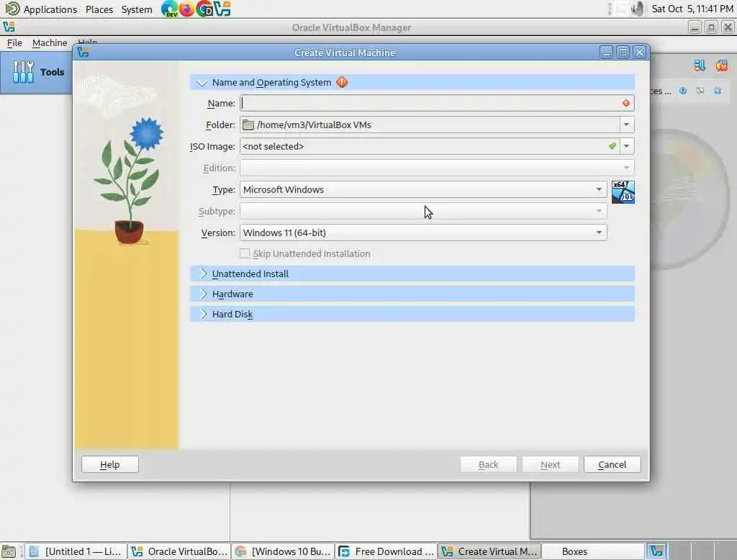Screen dimensions: 737x560
Task: Launch Firefox from the top panel
Action: 186,9
